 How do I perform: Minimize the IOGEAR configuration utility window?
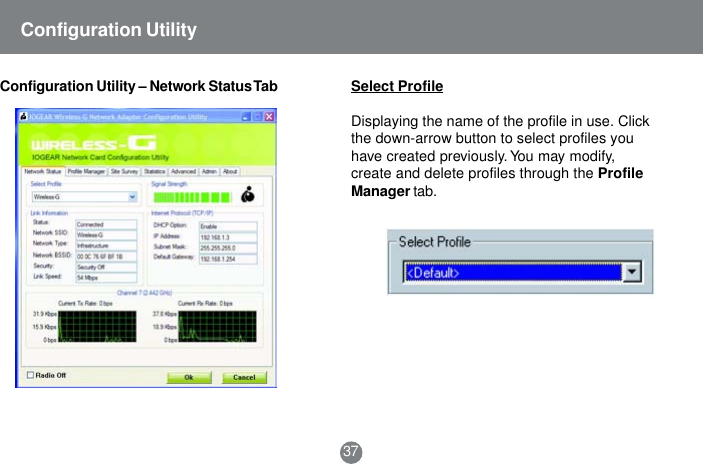tap(246, 117)
